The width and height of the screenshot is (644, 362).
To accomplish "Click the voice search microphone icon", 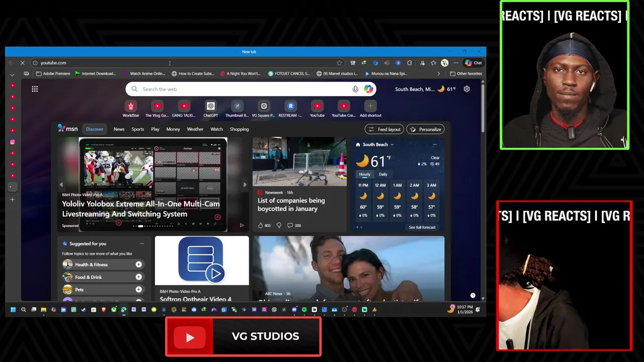I will pos(355,89).
